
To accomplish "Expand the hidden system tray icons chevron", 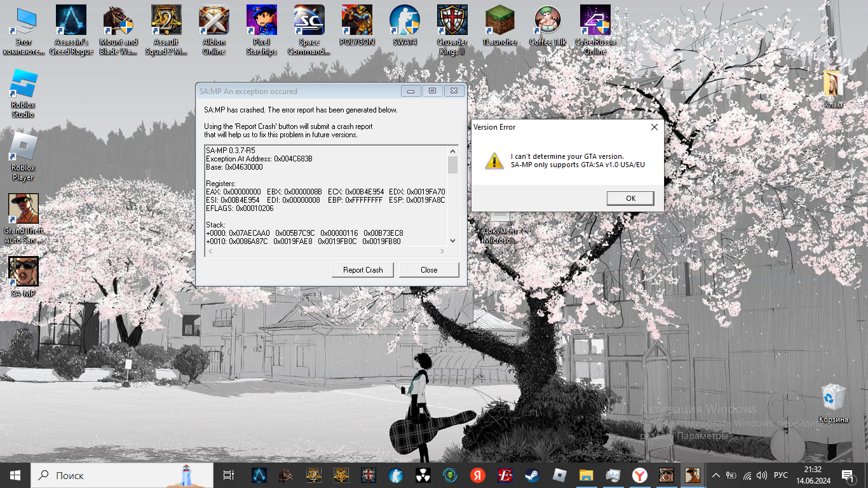I will (x=716, y=475).
